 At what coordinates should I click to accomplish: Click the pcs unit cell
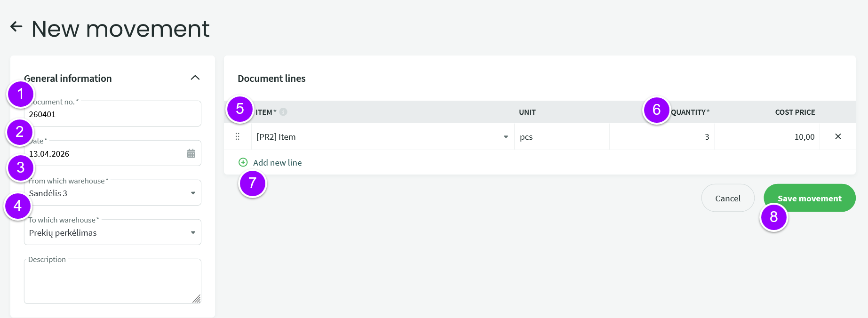[561, 137]
